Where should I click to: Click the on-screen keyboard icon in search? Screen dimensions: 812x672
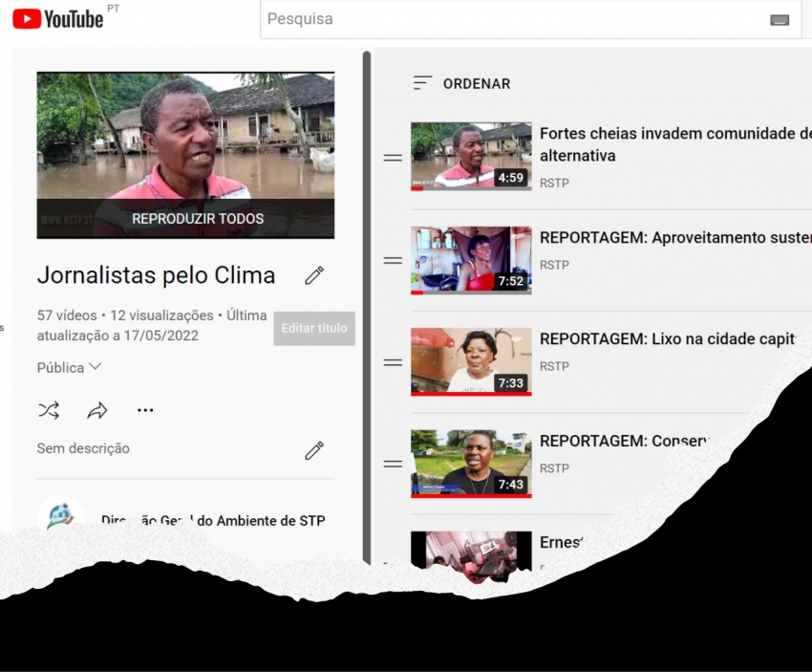[x=779, y=19]
